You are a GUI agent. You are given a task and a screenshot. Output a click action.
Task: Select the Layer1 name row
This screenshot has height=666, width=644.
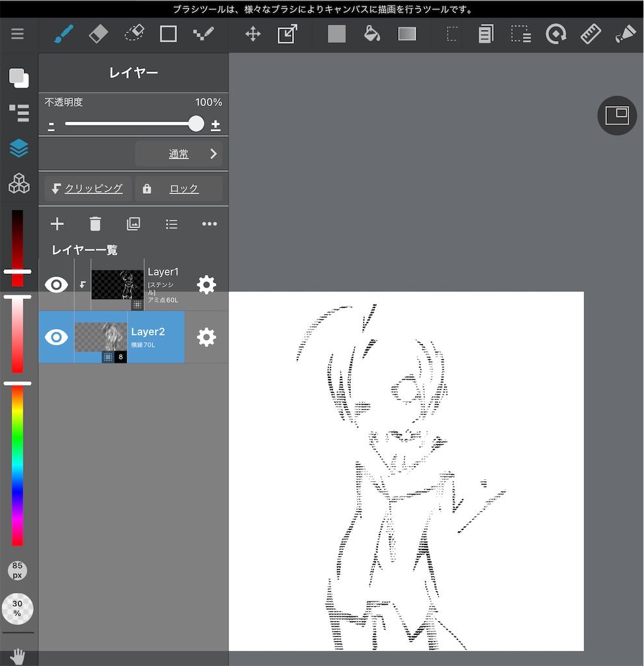[165, 285]
